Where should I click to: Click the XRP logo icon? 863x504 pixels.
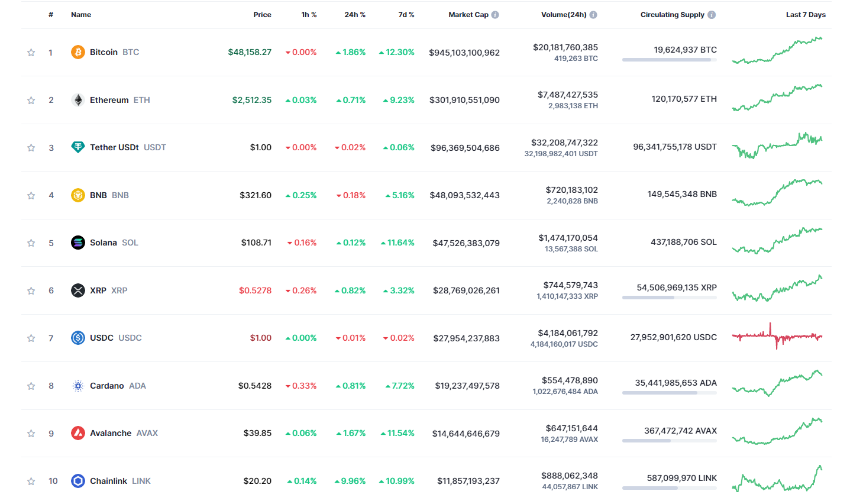[78, 290]
